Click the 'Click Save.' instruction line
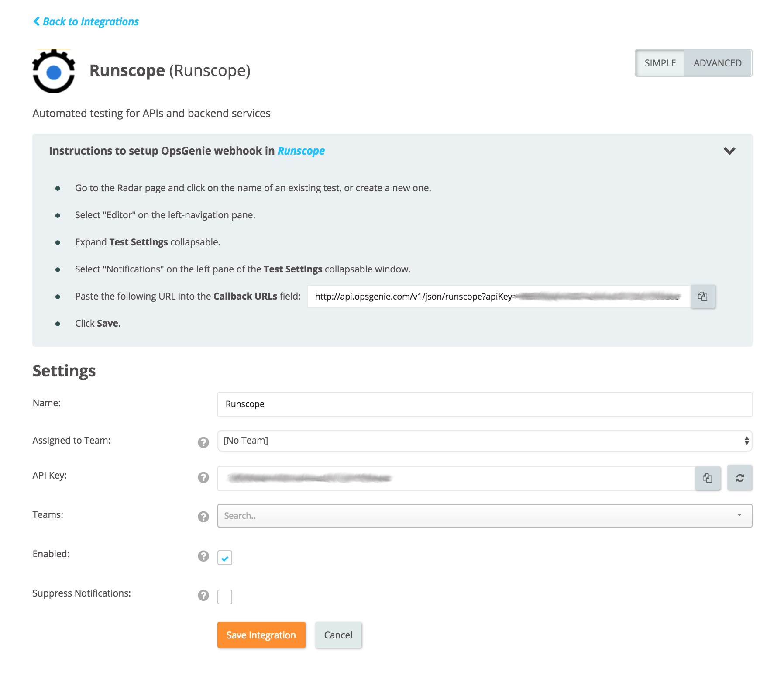The height and width of the screenshot is (676, 784). click(98, 324)
